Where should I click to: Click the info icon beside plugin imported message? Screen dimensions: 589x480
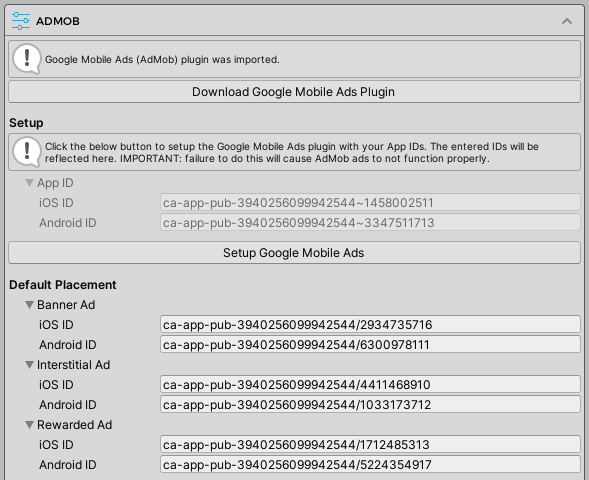coord(27,59)
